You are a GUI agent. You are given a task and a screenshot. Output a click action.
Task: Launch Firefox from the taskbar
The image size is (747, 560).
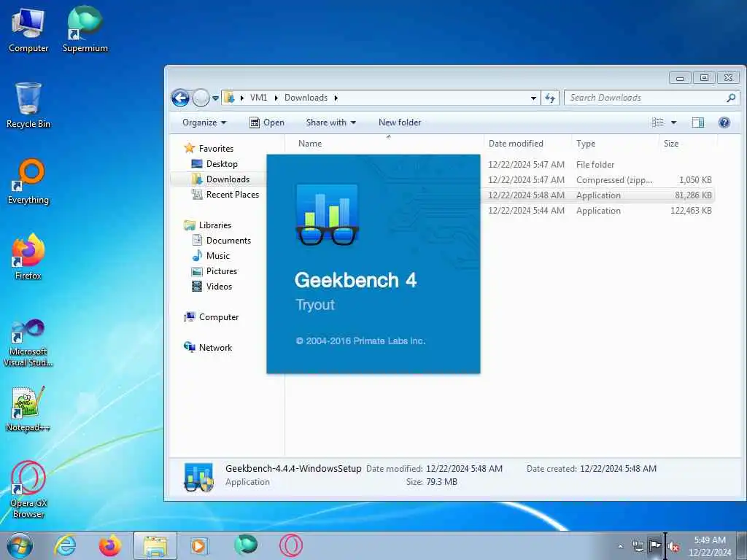109,545
